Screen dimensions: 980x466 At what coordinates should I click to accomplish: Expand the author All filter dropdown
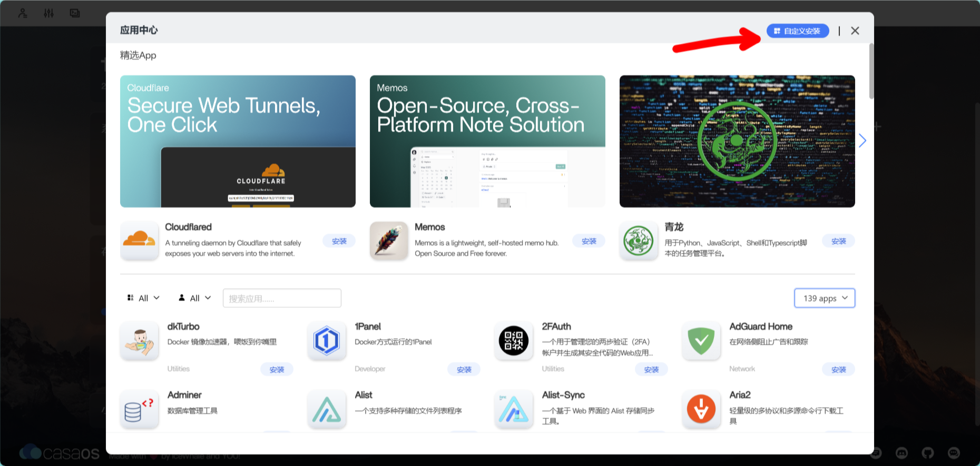195,298
